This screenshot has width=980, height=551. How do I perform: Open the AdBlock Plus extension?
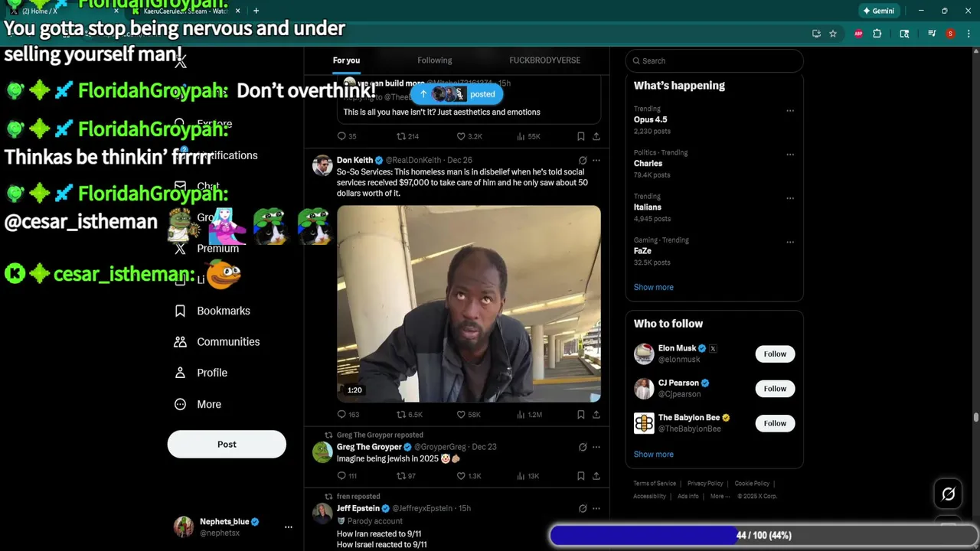click(x=858, y=34)
